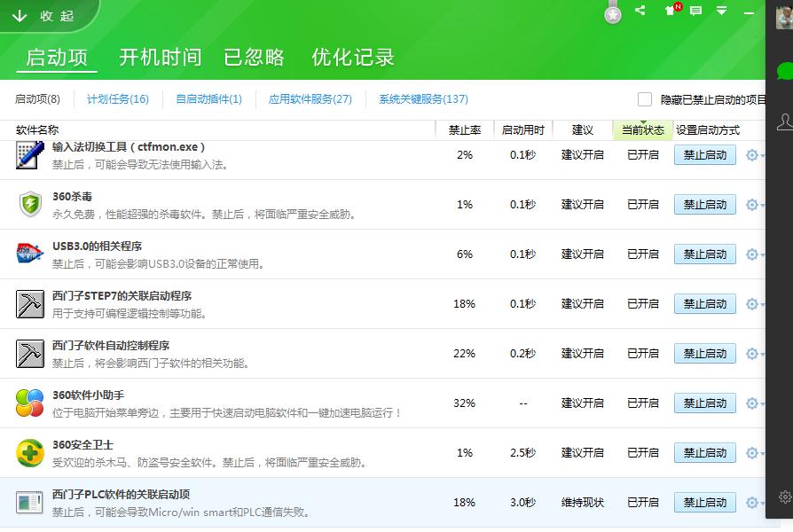Select row title 输入法切换工具（ctfmon.exe）
The width and height of the screenshot is (793, 532).
pyautogui.click(x=129, y=146)
